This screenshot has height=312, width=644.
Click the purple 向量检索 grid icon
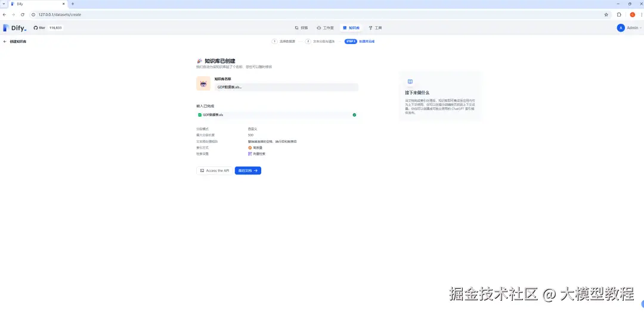[250, 154]
